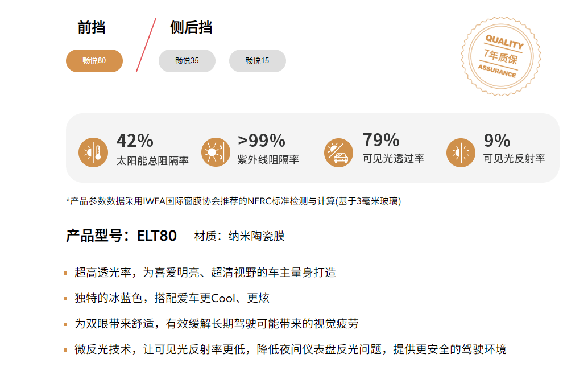Click the 独特的冰蓝色 bullet point
The height and width of the screenshot is (375, 588).
(x=172, y=298)
